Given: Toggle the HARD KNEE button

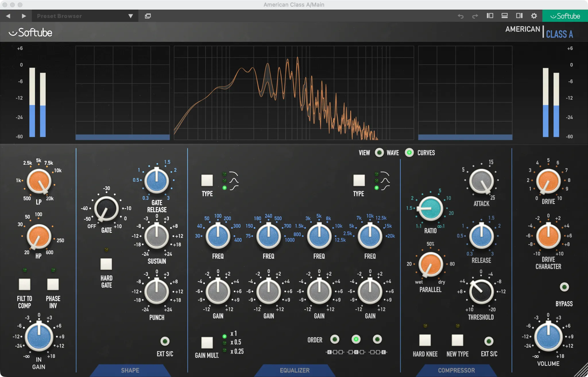Looking at the screenshot, I should tap(425, 340).
